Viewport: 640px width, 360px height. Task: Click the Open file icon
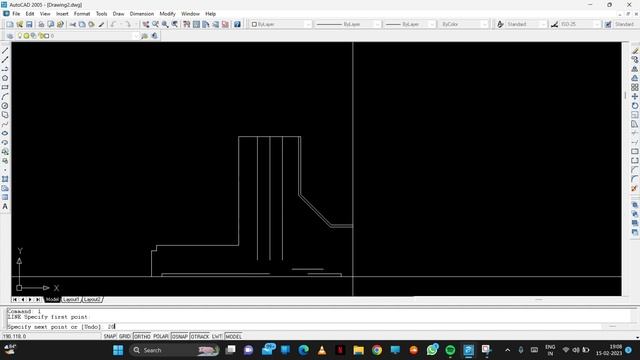[x=20, y=24]
